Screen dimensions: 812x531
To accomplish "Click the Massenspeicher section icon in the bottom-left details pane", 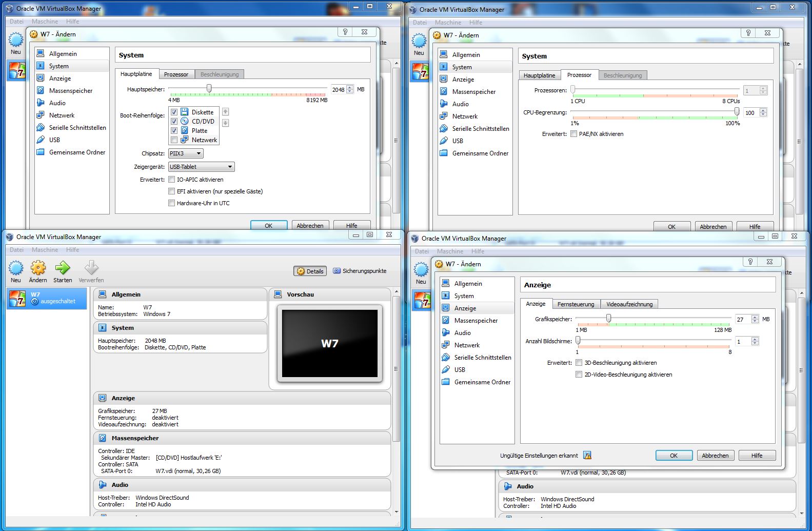I will pyautogui.click(x=103, y=438).
